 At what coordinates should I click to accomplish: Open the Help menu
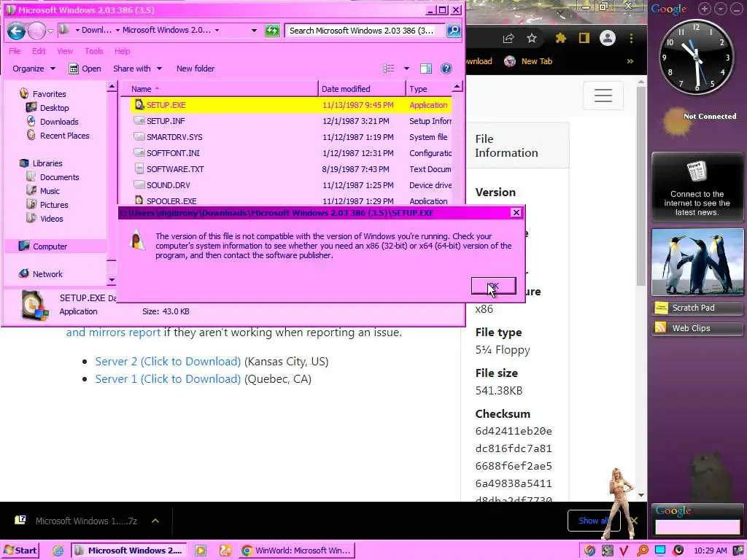point(122,51)
